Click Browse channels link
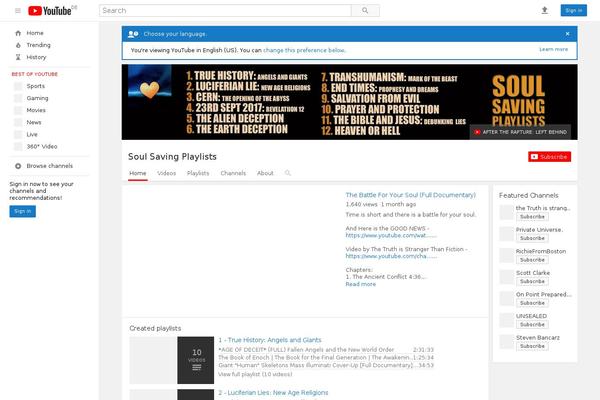The image size is (600, 400). (49, 166)
